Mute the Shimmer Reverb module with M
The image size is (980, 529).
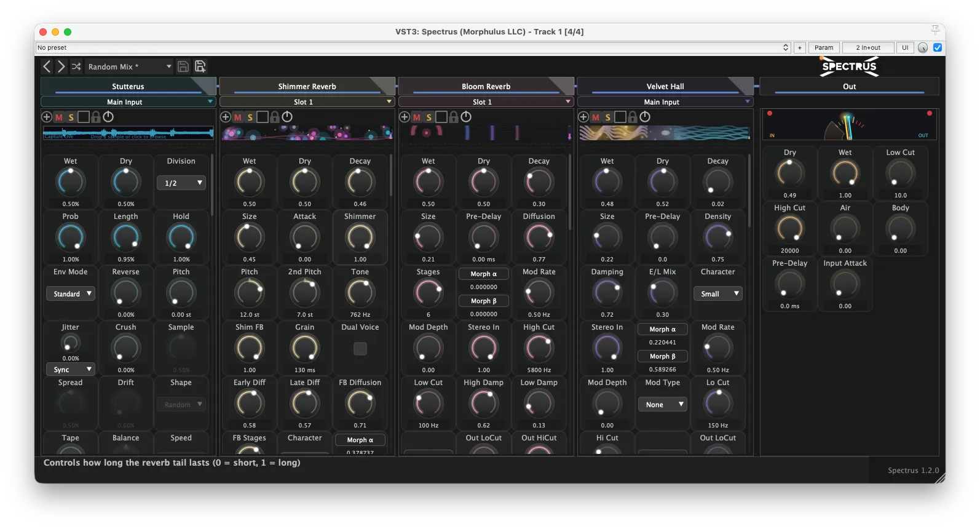point(238,117)
